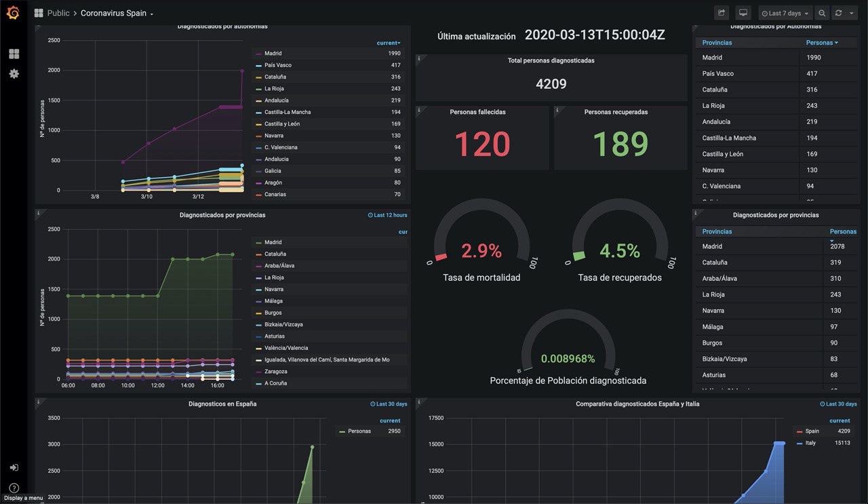The height and width of the screenshot is (504, 868).
Task: Sort autonomías table by Personas header
Action: coord(822,43)
